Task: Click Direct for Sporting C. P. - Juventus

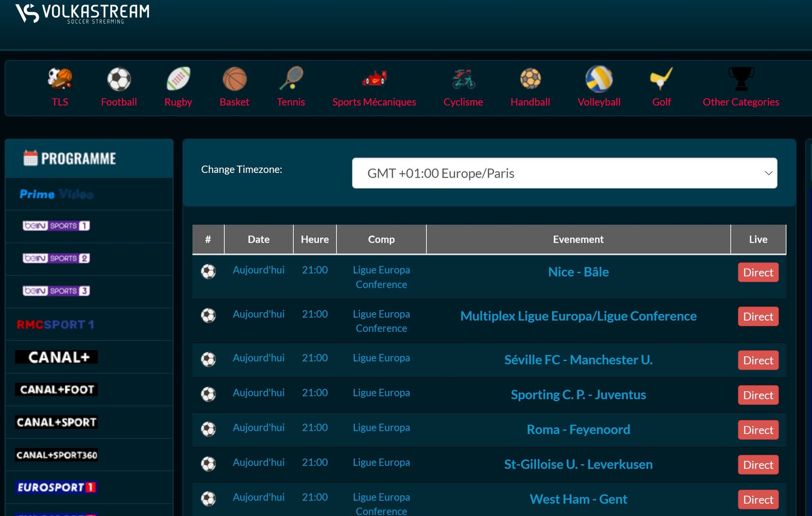Action: [x=758, y=395]
